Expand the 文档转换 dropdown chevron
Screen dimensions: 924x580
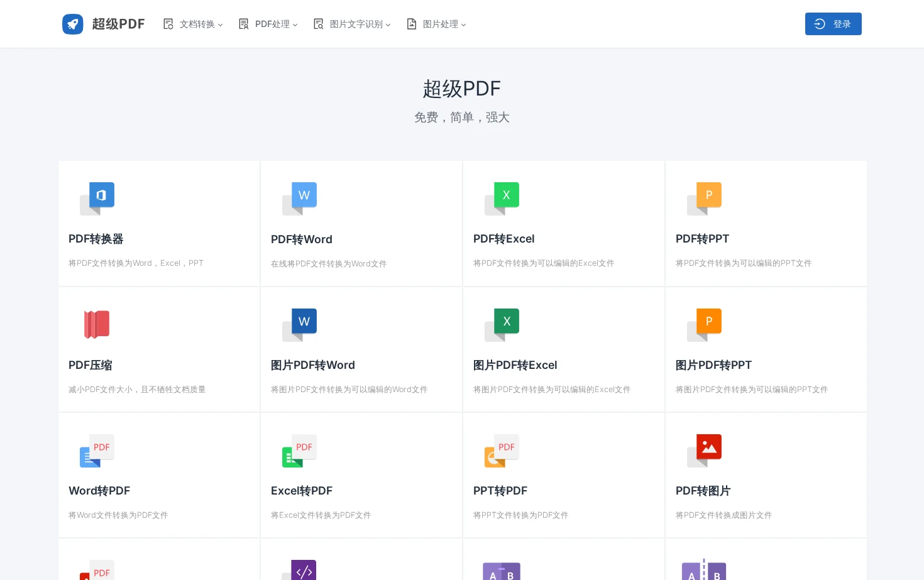[x=220, y=25]
